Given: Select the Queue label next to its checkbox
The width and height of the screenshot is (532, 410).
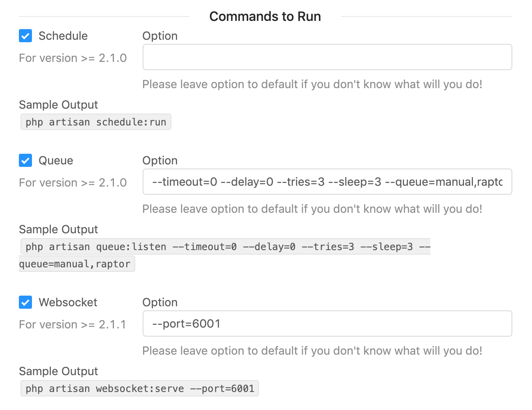Looking at the screenshot, I should [55, 160].
